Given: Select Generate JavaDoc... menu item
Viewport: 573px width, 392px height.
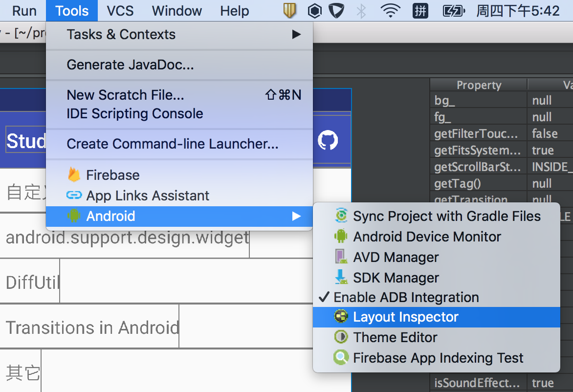Looking at the screenshot, I should [179, 65].
